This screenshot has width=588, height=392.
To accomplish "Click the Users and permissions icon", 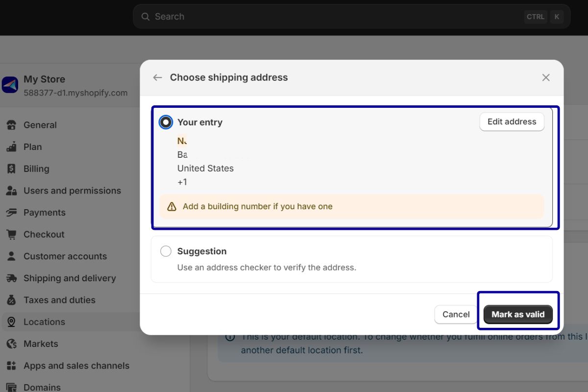I will [12, 191].
